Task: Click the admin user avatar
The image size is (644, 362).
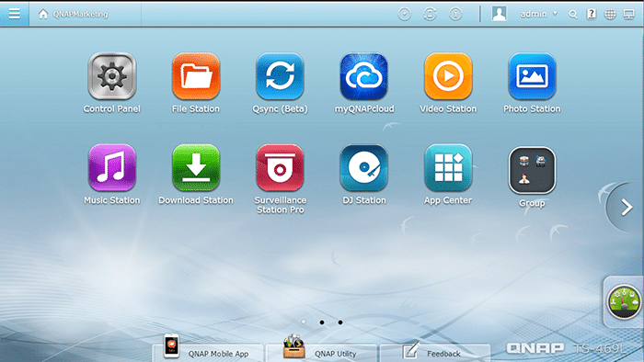Action: (499, 14)
